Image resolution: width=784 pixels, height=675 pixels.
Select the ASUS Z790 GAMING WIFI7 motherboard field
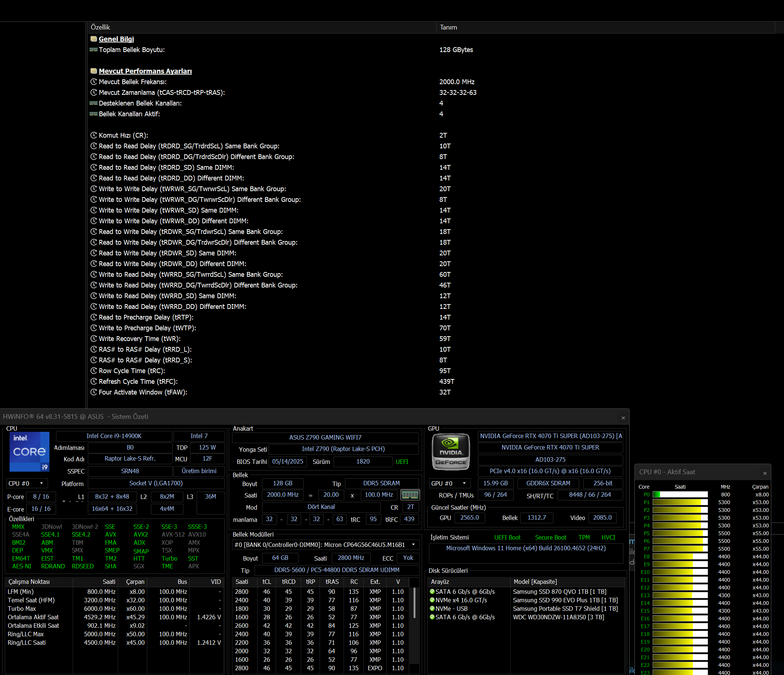tap(325, 438)
